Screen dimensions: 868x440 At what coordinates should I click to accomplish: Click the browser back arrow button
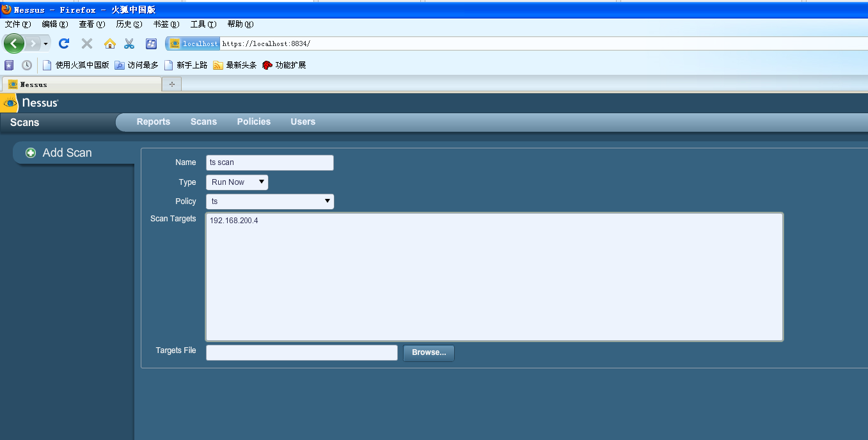click(x=14, y=43)
